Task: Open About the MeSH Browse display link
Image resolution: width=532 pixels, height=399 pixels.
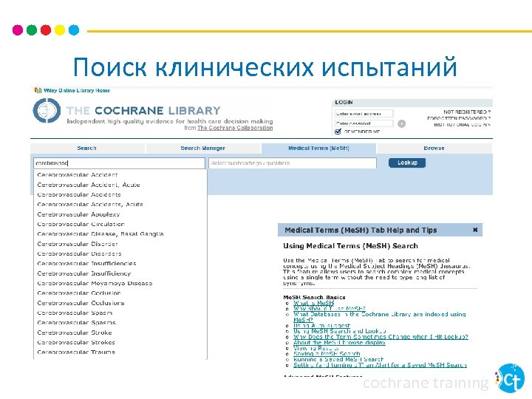Action: click(x=339, y=342)
